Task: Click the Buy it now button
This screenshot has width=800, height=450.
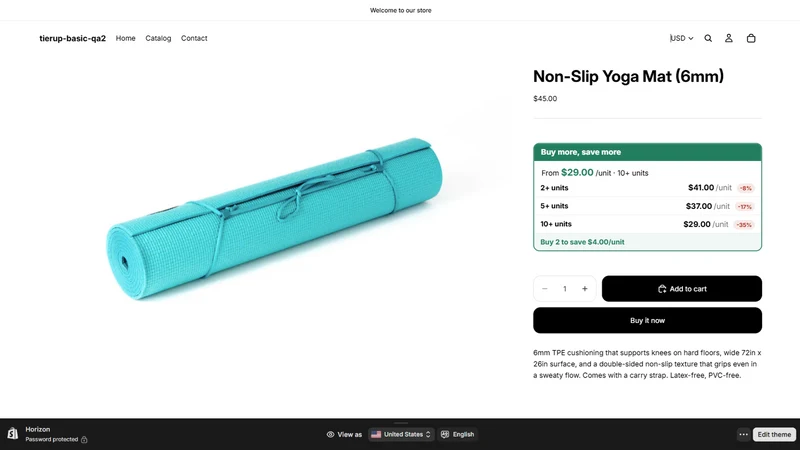Action: [x=647, y=320]
